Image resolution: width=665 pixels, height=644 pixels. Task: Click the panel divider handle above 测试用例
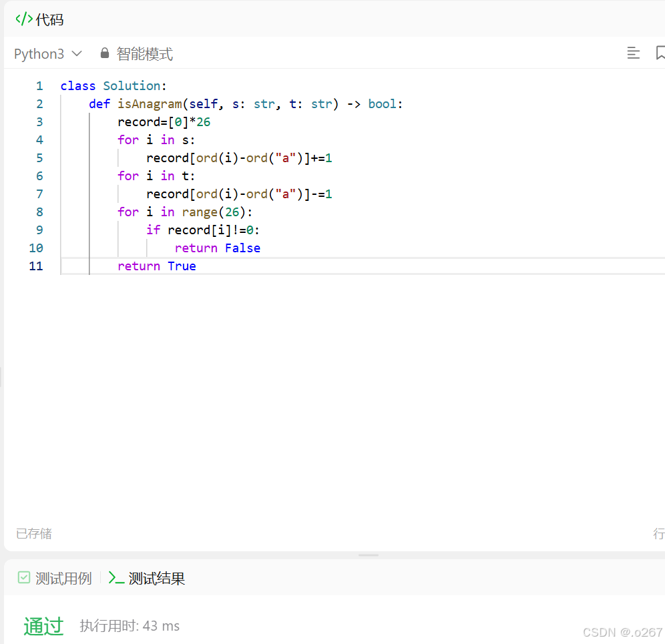368,555
